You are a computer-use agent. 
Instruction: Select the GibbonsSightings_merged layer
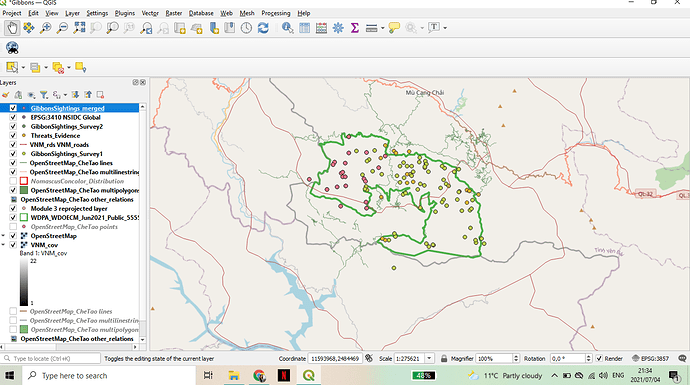[67, 108]
